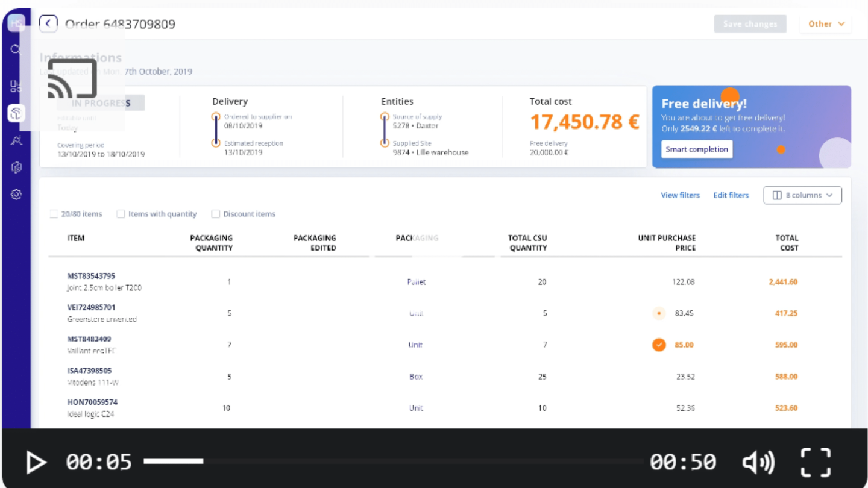The width and height of the screenshot is (868, 488).
Task: Open the analytics icon in sidebar
Action: [16, 140]
